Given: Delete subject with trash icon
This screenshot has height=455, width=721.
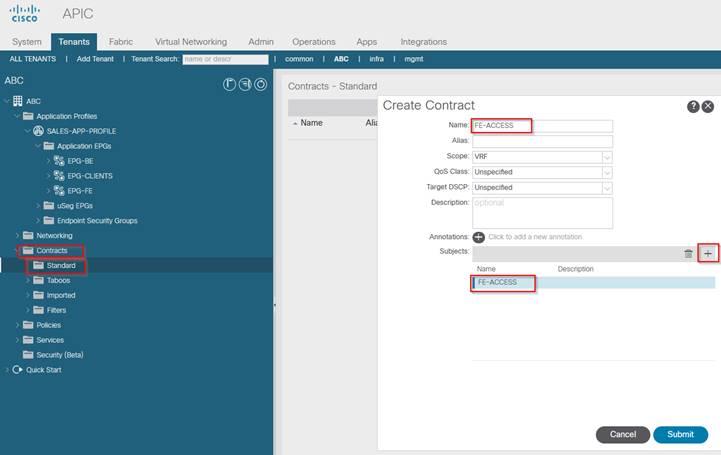Looking at the screenshot, I should 688,254.
